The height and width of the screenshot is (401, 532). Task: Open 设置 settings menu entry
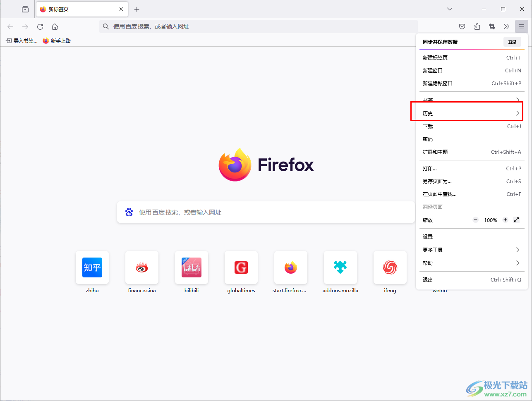472,236
